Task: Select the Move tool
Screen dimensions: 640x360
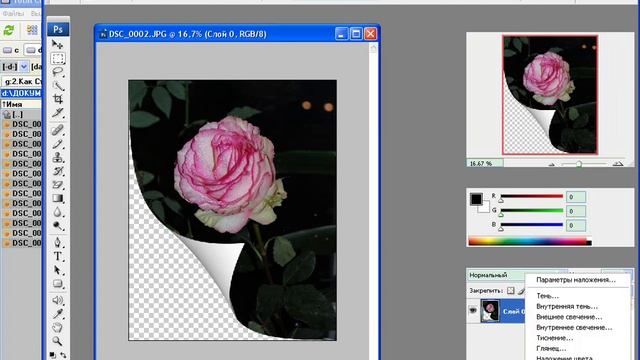Action: tap(58, 44)
